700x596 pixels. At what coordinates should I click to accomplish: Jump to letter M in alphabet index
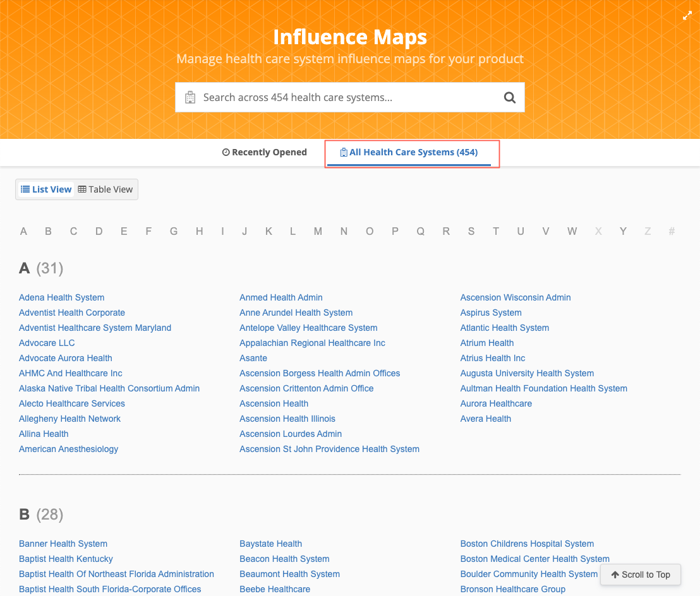pyautogui.click(x=318, y=231)
